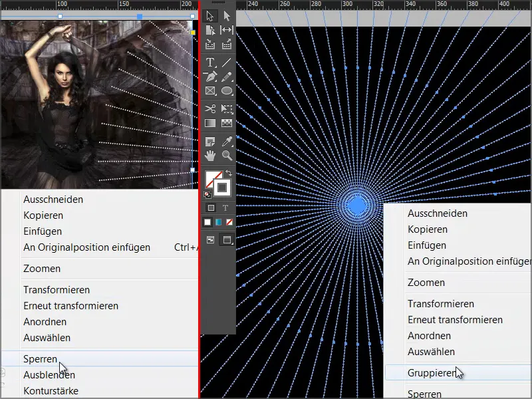Select the Pencil tool

click(227, 76)
